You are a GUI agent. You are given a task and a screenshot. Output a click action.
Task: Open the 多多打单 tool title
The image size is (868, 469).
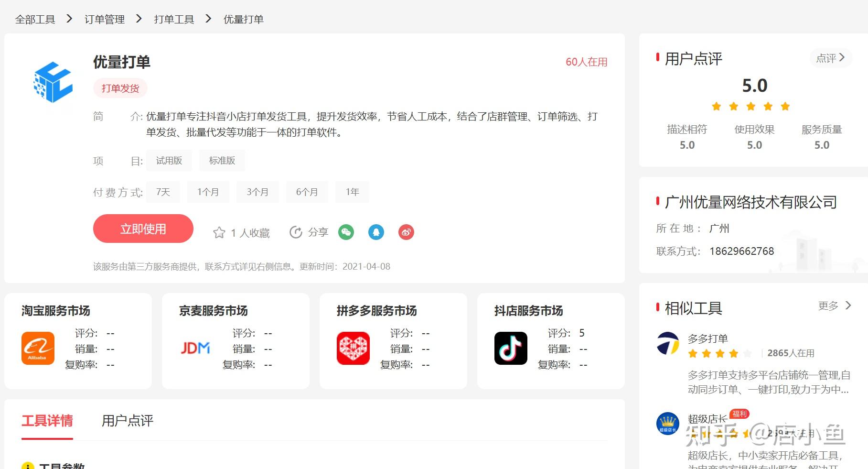coord(708,339)
